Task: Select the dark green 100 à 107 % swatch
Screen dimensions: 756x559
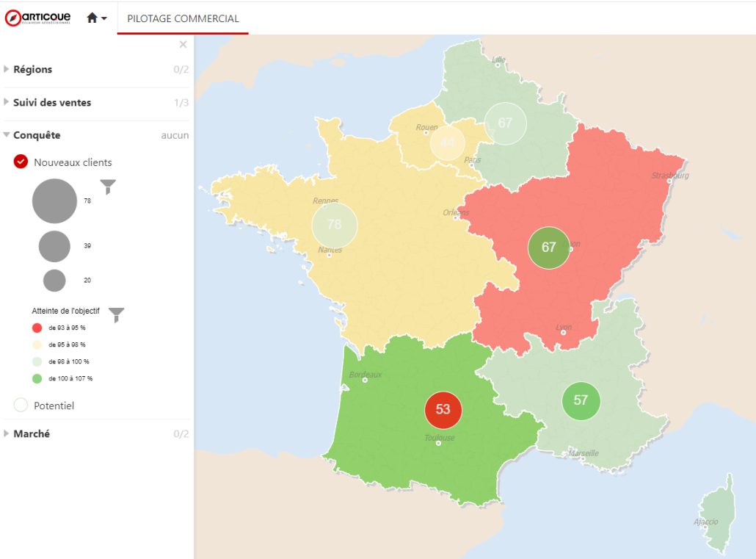Action: [37, 378]
